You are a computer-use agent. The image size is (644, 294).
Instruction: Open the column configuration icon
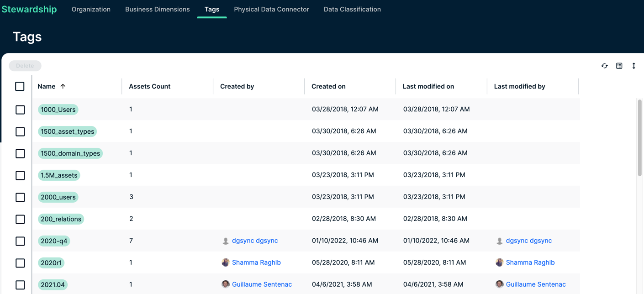click(619, 66)
